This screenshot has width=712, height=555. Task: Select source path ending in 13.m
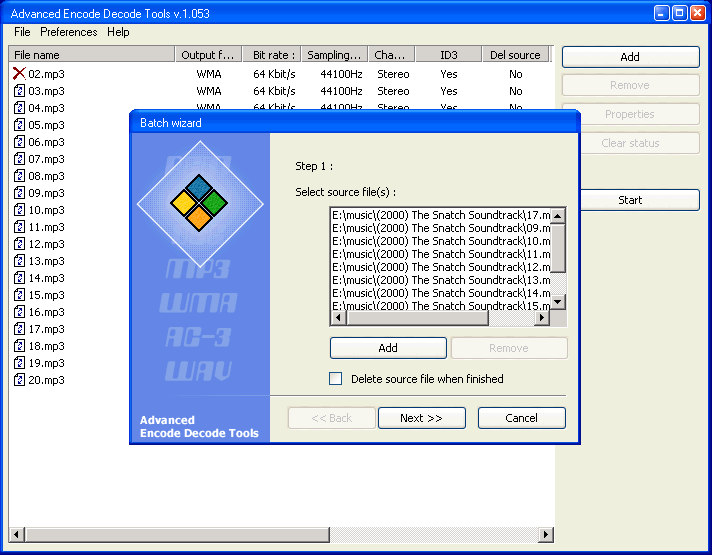(x=440, y=280)
